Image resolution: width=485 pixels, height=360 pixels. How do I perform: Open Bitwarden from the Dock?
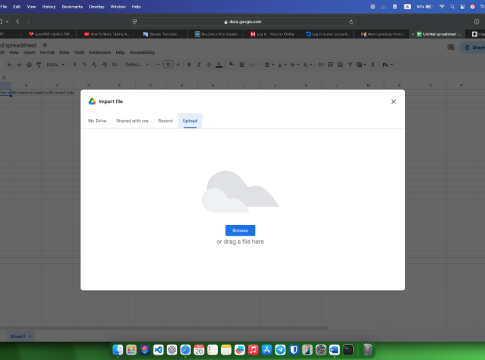[x=294, y=350]
